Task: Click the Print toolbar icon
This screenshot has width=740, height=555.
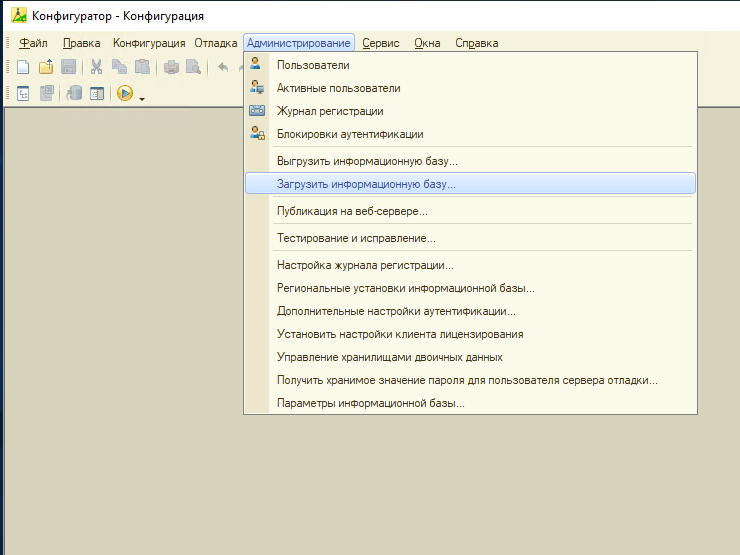Action: coord(171,67)
